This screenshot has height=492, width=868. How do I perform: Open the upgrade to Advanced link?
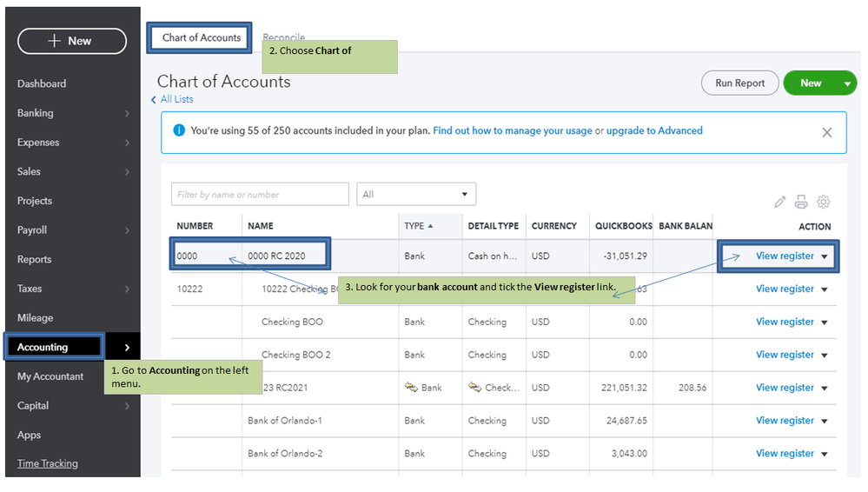654,130
